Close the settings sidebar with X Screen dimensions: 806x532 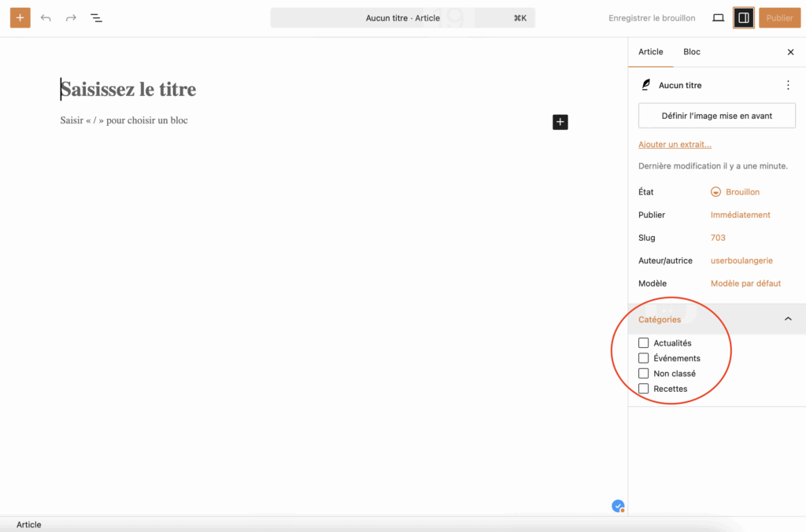coord(790,52)
